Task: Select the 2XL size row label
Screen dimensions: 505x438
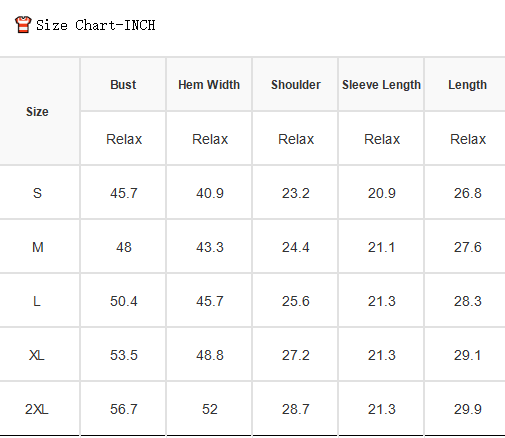Action: point(37,409)
